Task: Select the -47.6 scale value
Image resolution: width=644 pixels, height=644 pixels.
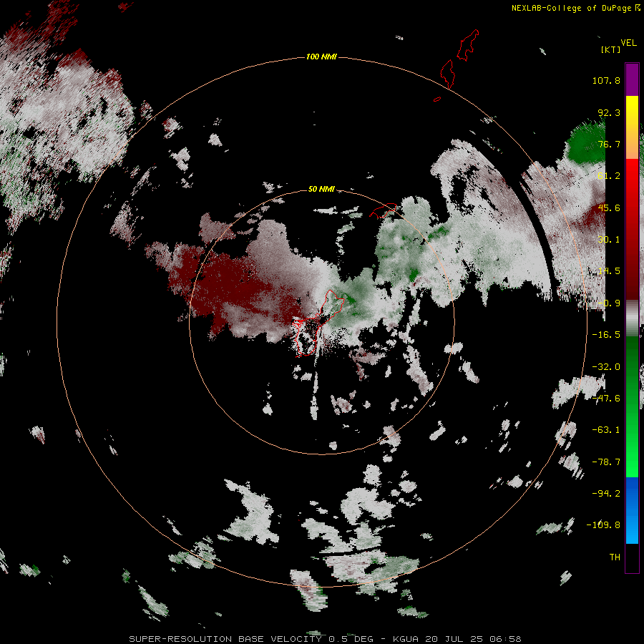Action: (606, 399)
